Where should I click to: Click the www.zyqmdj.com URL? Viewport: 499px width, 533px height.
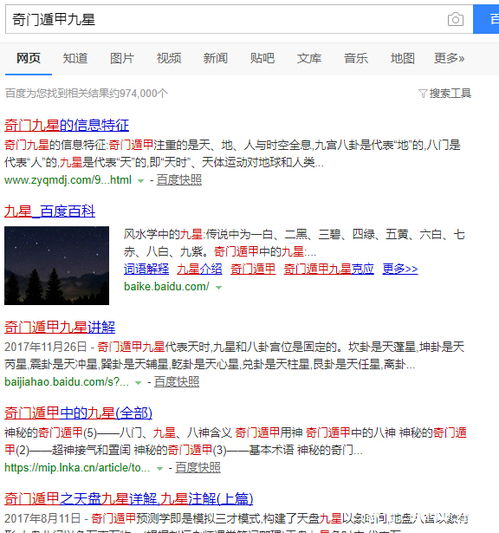[68, 180]
